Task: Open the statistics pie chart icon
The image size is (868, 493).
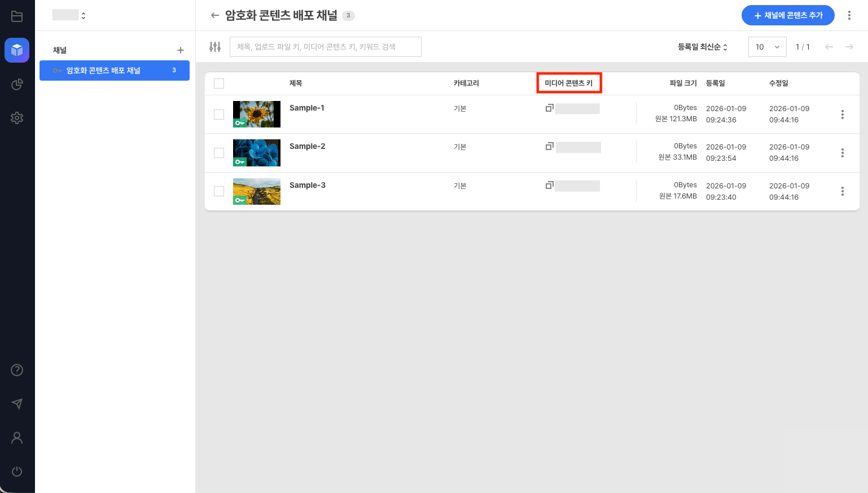Action: point(17,85)
